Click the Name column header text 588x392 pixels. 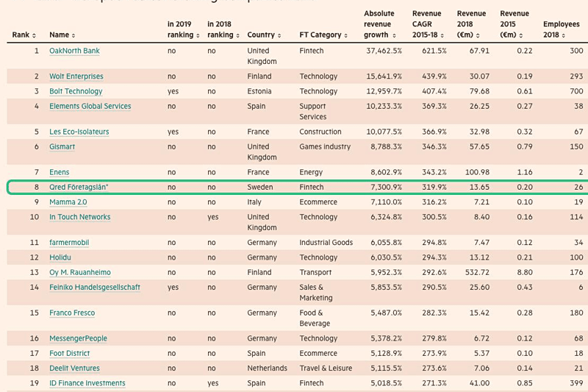tap(60, 35)
